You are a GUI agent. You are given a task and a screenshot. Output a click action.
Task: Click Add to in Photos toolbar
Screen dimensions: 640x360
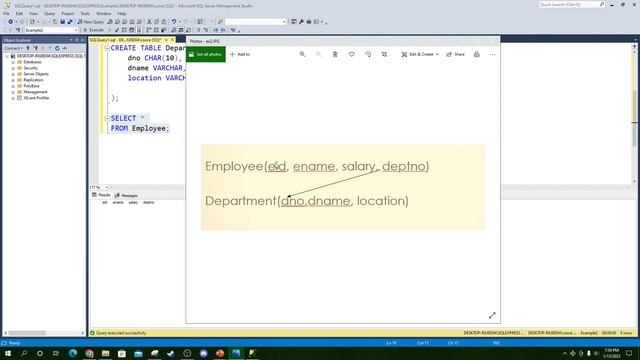(x=240, y=54)
